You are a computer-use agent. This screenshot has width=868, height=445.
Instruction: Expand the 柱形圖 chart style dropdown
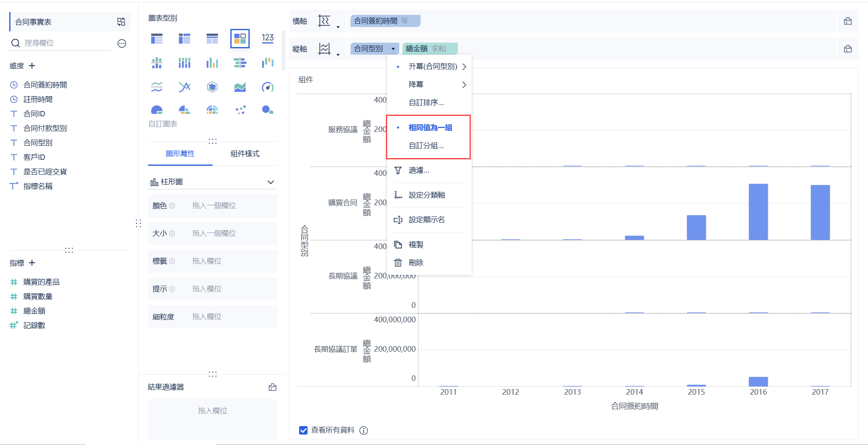(x=271, y=182)
